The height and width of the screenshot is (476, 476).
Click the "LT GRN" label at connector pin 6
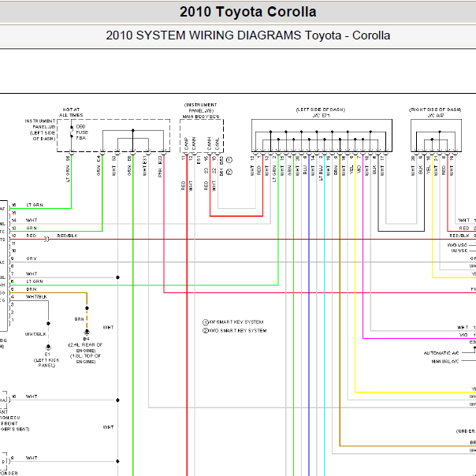35,281
